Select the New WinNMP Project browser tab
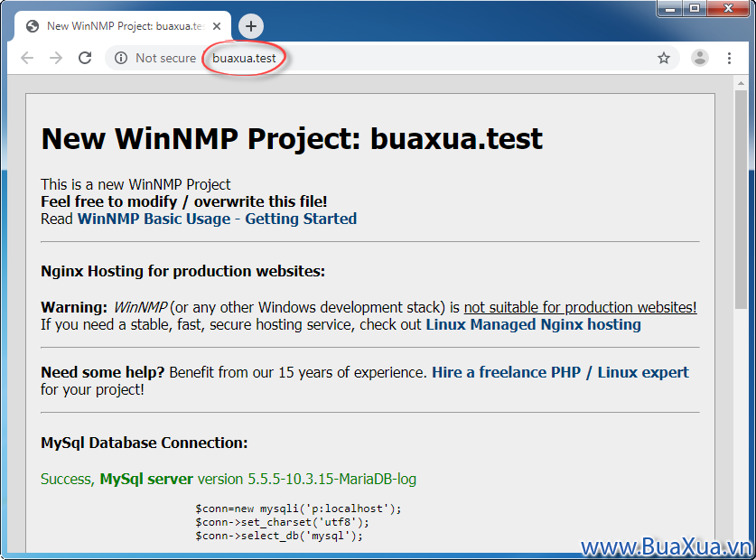Image resolution: width=756 pixels, height=560 pixels. pos(123,26)
